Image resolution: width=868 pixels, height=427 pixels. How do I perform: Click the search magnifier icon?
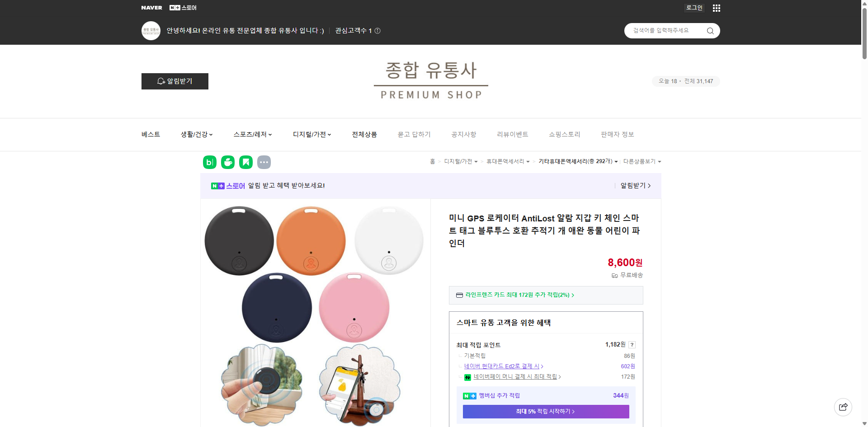[710, 31]
